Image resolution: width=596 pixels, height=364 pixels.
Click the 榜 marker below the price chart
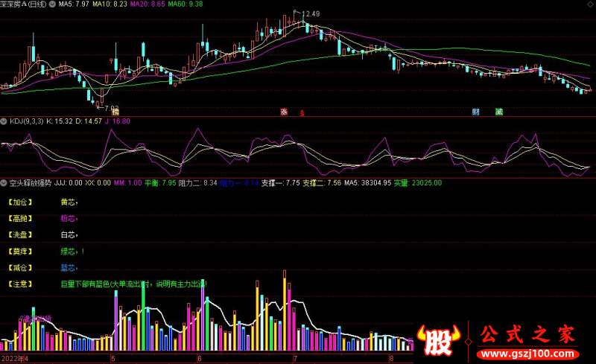pos(115,112)
